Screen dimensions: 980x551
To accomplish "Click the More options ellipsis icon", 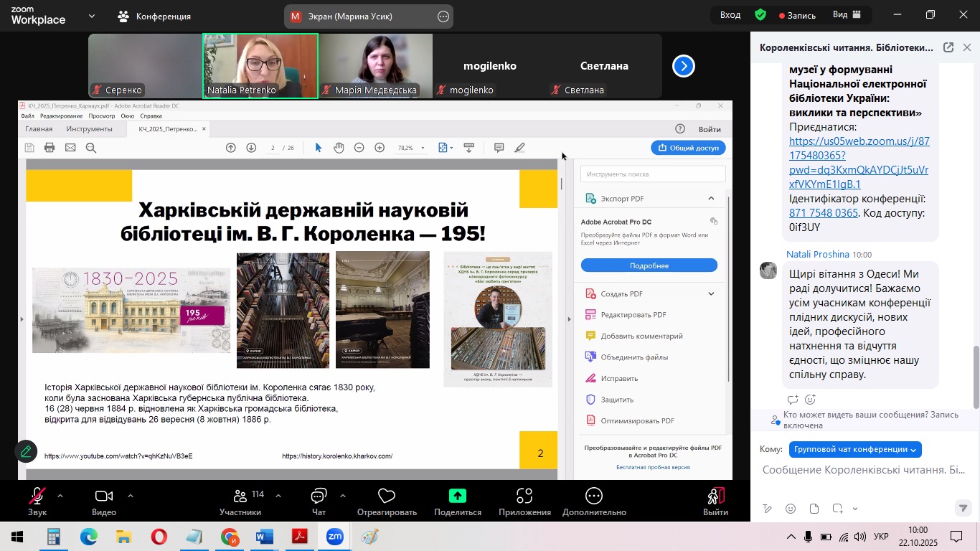I will tap(593, 496).
